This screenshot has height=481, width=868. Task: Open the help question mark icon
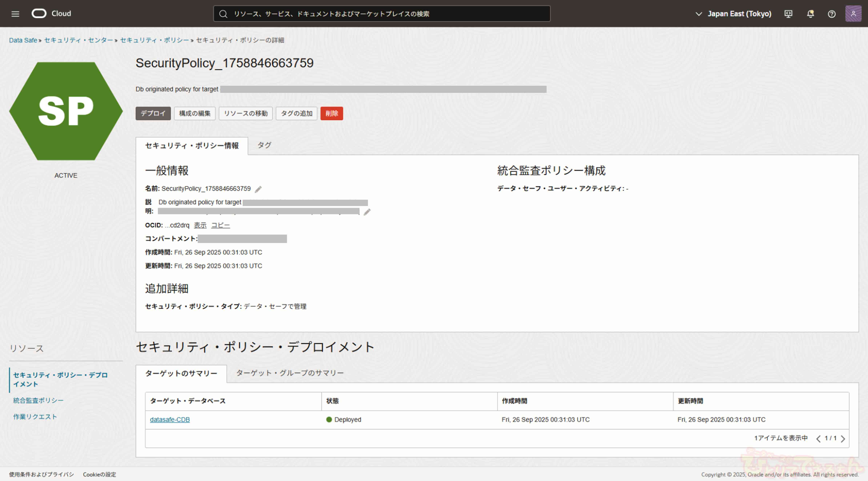832,14
